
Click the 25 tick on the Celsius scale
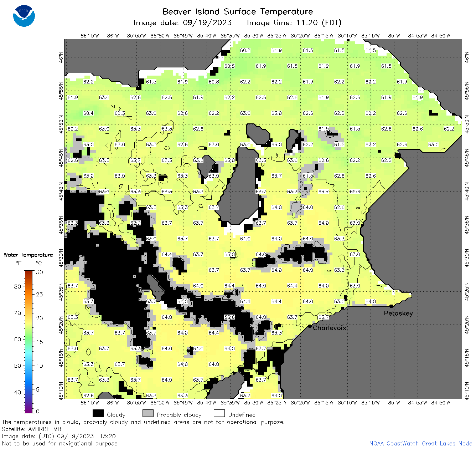point(40,295)
